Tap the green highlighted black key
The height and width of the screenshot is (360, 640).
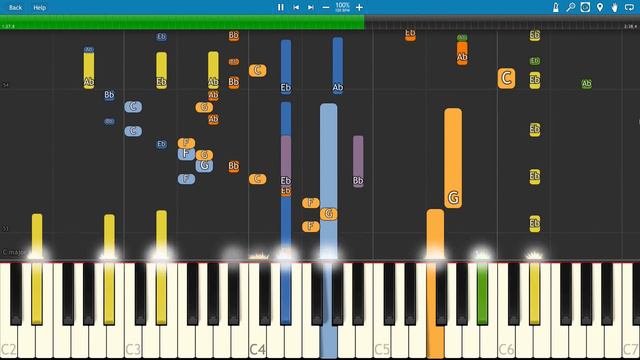[x=482, y=293]
